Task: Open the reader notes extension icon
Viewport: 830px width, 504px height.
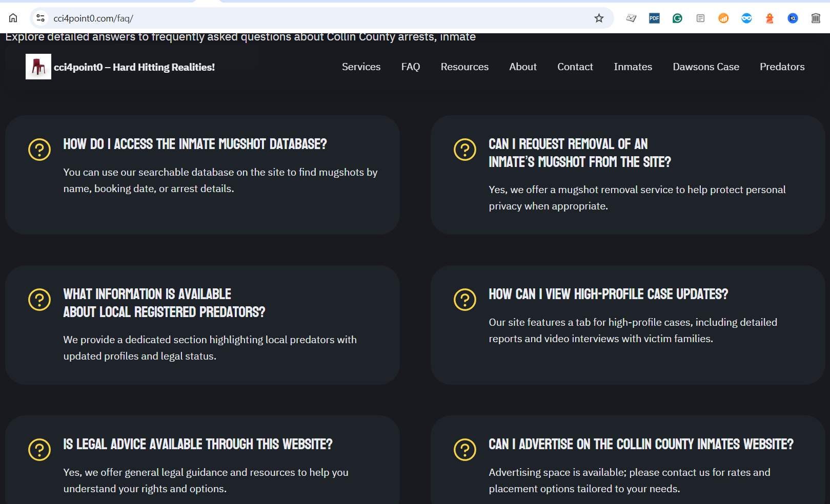Action: click(700, 18)
